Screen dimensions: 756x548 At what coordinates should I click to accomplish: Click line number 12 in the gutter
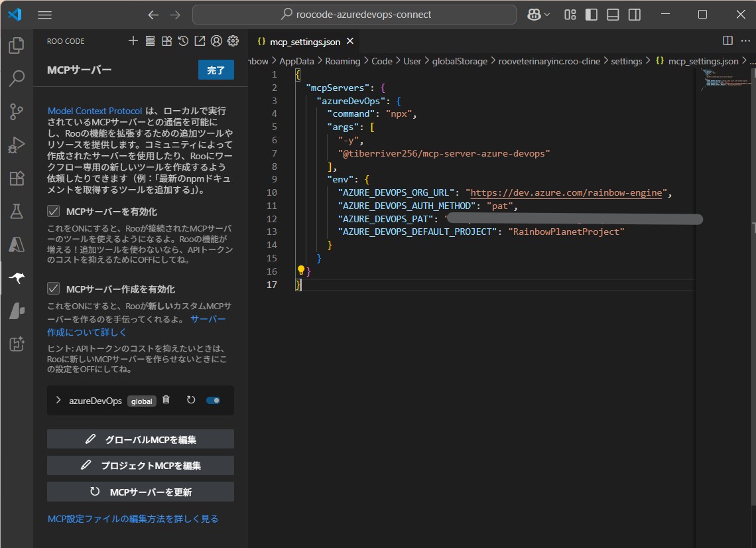[272, 219]
